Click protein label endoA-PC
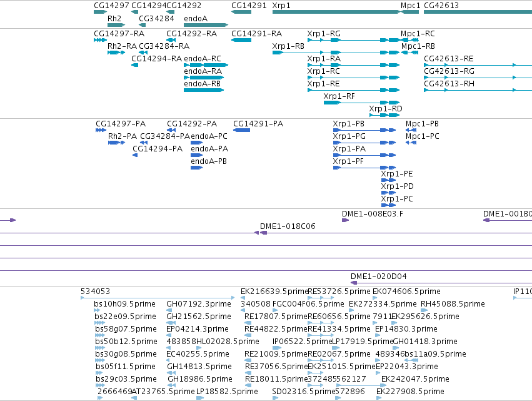 coord(209,137)
